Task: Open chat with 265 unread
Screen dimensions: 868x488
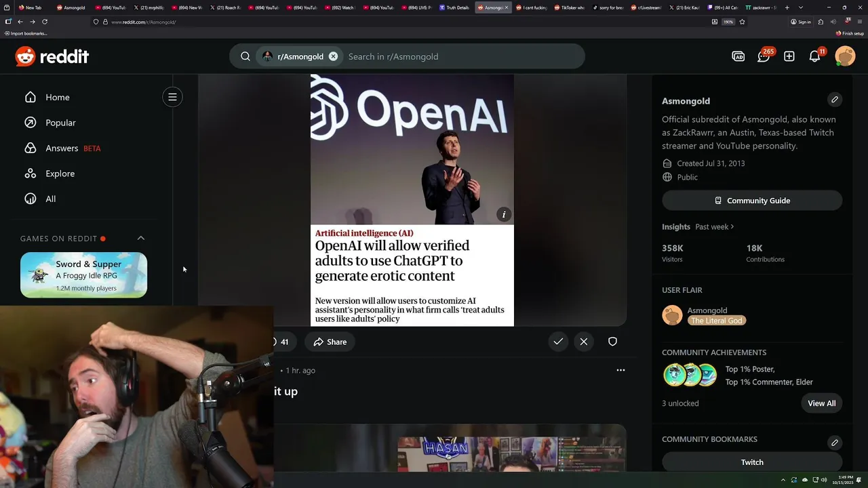Action: [764, 56]
